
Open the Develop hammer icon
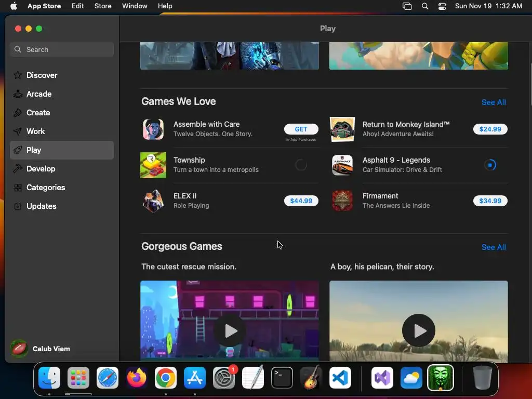(x=18, y=169)
